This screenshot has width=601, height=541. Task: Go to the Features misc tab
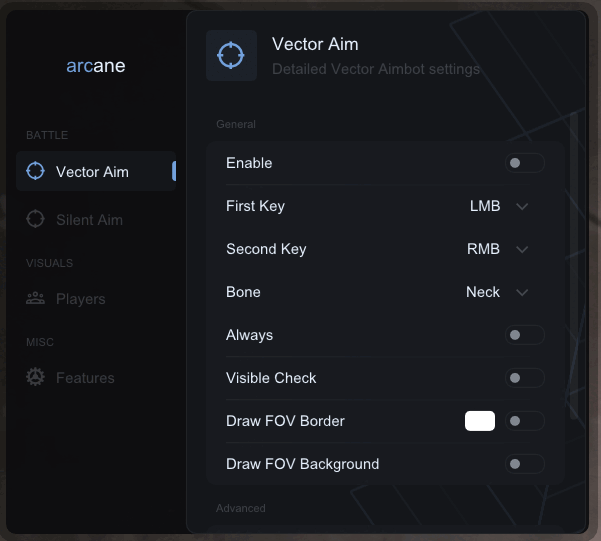point(85,378)
